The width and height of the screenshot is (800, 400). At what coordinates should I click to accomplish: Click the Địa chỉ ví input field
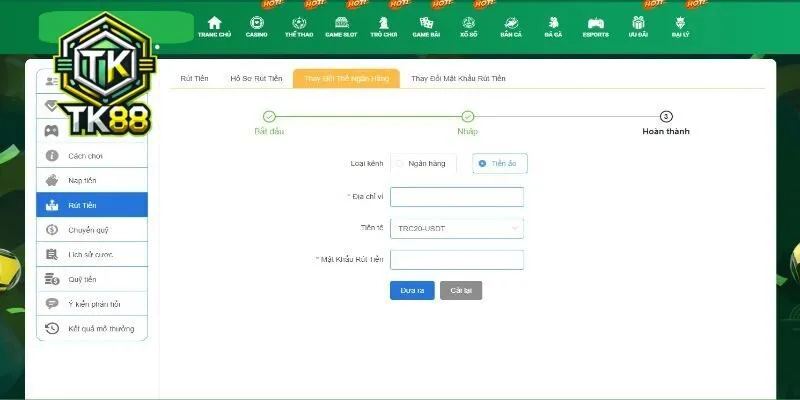457,197
